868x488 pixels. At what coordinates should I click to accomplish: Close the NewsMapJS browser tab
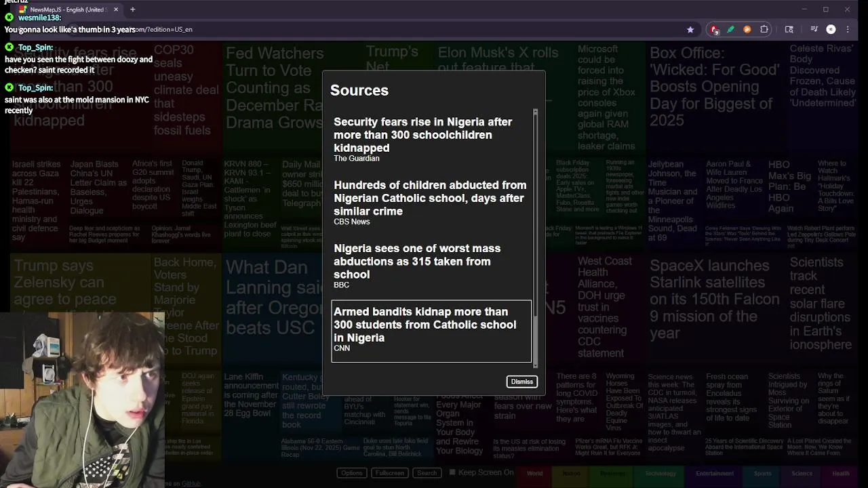click(116, 9)
